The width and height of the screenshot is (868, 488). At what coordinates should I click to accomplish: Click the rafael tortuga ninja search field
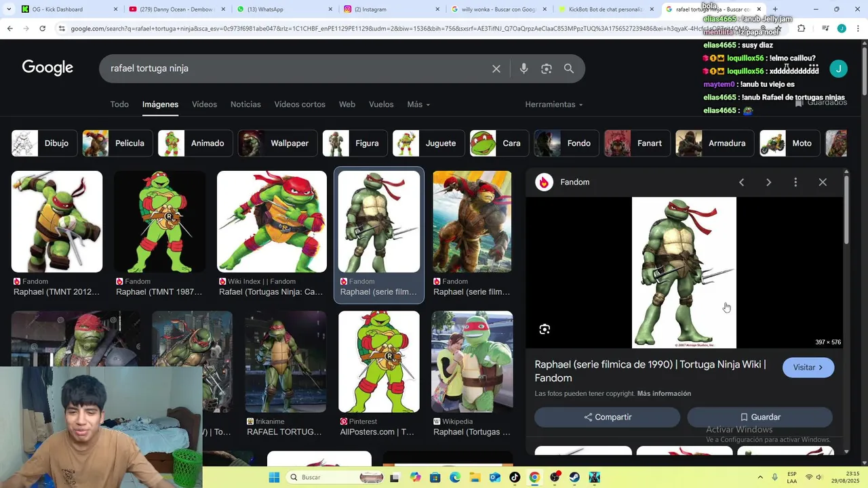[295, 68]
